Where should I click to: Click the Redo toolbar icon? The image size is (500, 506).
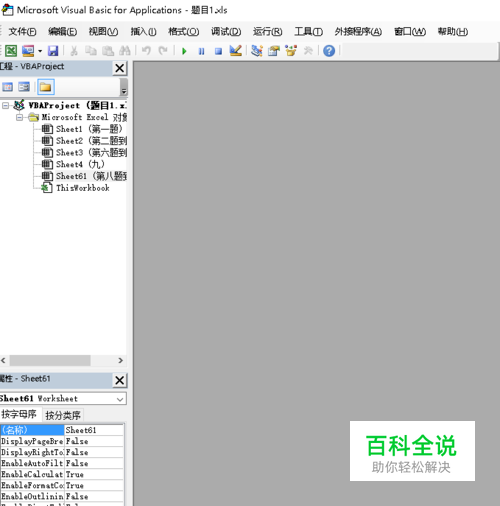[x=163, y=51]
